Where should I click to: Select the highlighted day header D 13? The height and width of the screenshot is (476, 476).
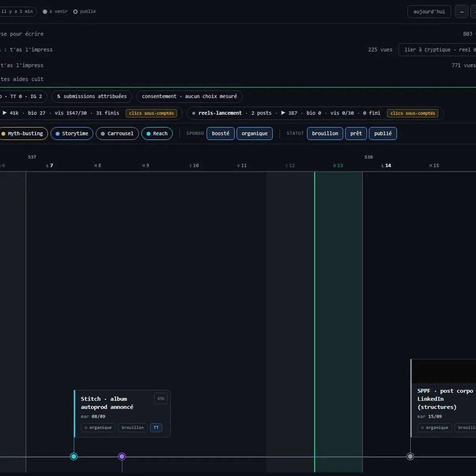[x=338, y=166]
